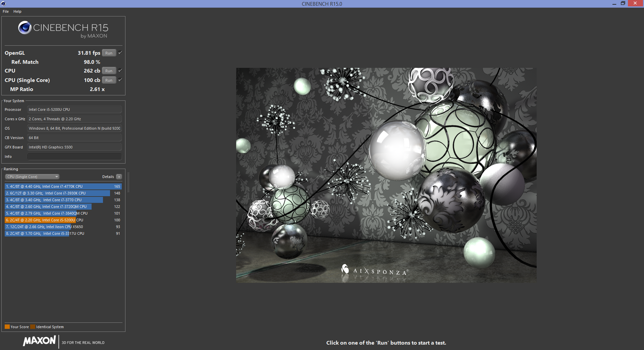The width and height of the screenshot is (644, 350).
Task: Toggle the OpenGL test checkbox
Action: point(120,53)
